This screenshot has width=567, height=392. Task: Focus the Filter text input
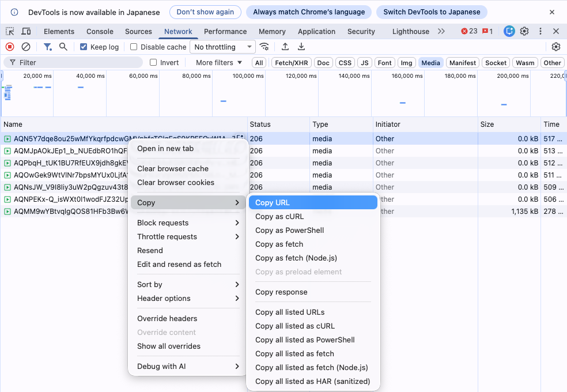(x=73, y=63)
